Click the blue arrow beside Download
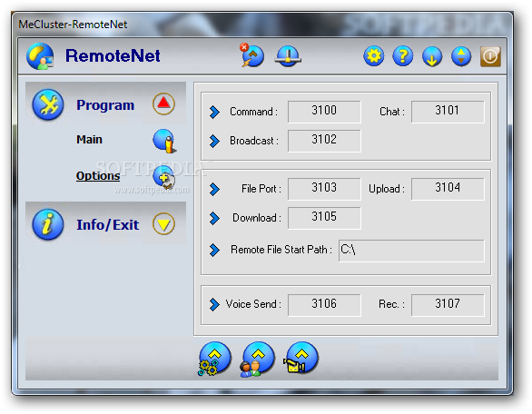532x414 pixels. pos(214,218)
